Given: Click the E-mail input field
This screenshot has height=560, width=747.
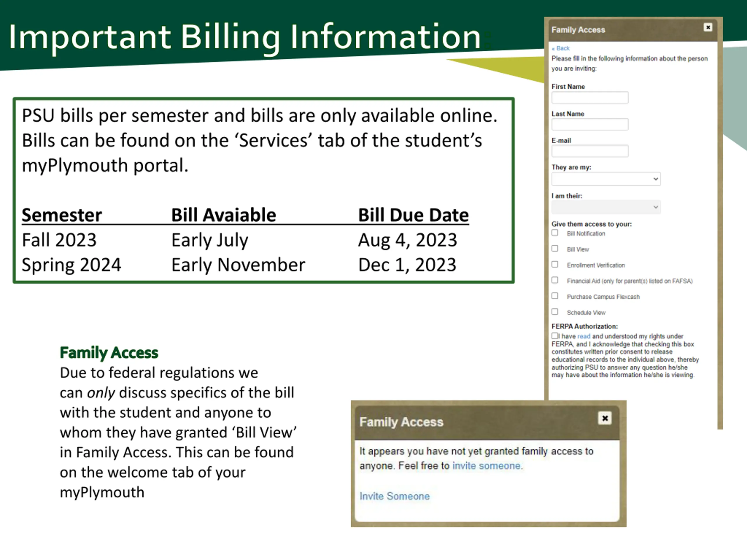Looking at the screenshot, I should 590,151.
